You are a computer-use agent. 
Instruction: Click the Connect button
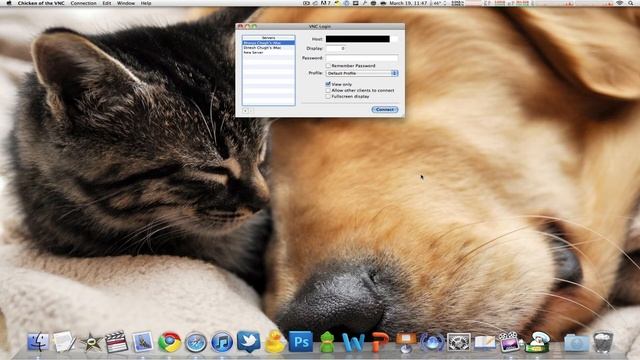[x=384, y=109]
